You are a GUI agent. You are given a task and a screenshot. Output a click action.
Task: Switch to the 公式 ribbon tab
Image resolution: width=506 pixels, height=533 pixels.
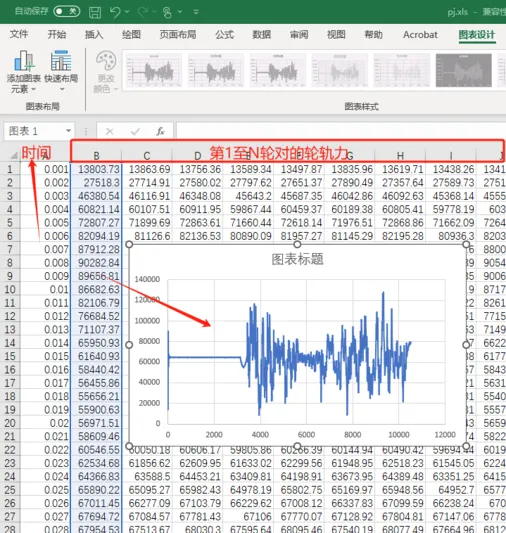(x=224, y=34)
